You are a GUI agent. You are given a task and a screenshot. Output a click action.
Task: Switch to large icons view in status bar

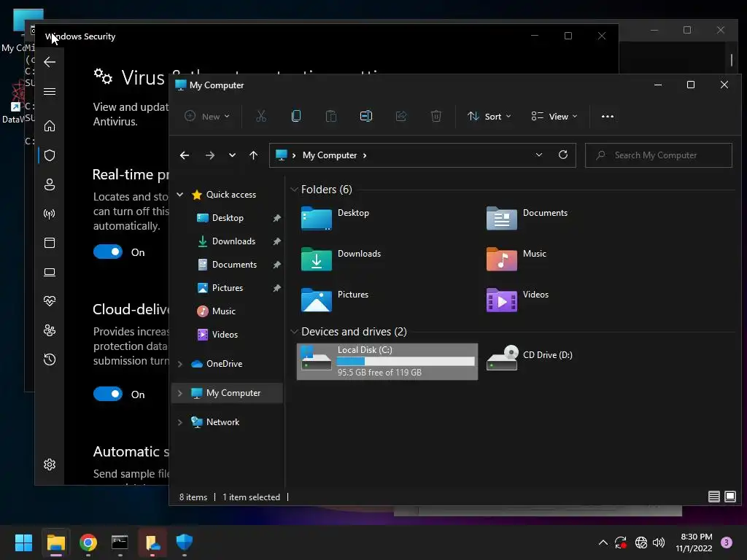(x=729, y=497)
